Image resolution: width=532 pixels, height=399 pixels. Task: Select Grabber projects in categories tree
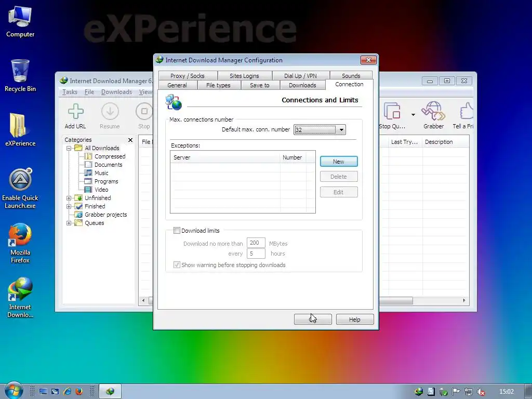tap(105, 215)
